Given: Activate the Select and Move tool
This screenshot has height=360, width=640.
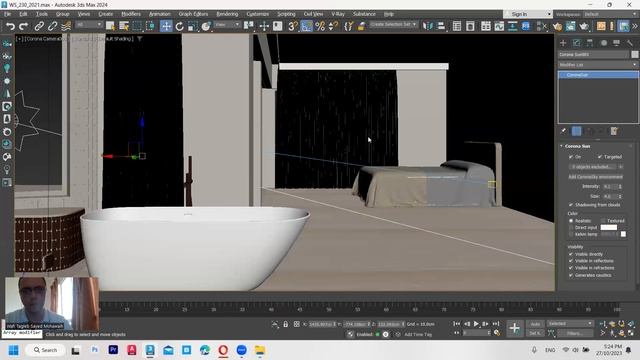Looking at the screenshot, I should (166, 26).
